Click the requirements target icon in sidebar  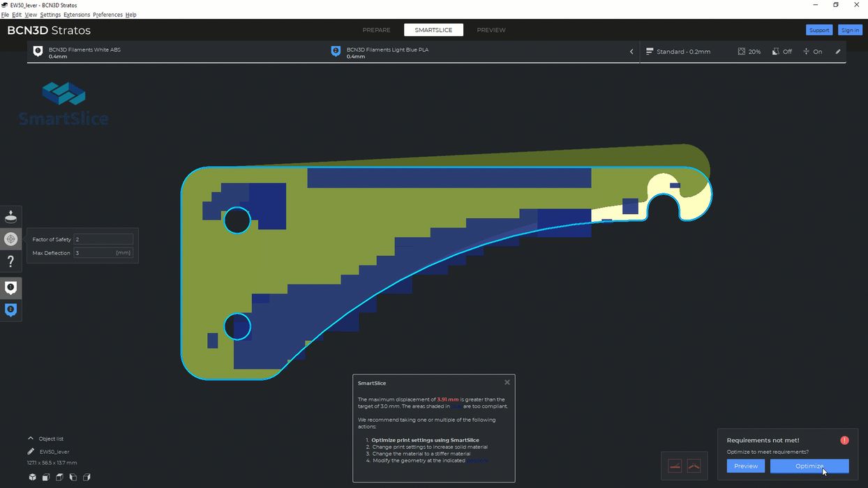tap(10, 239)
